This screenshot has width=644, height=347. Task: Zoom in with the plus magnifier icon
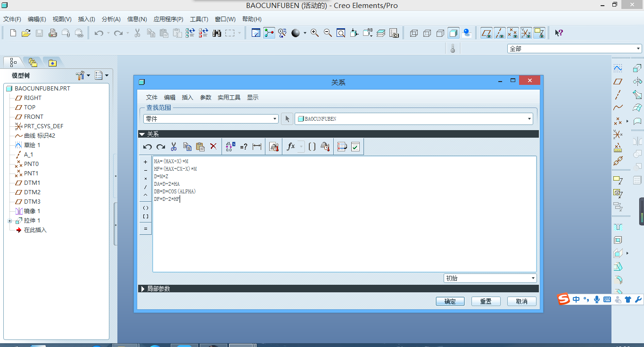pos(314,33)
